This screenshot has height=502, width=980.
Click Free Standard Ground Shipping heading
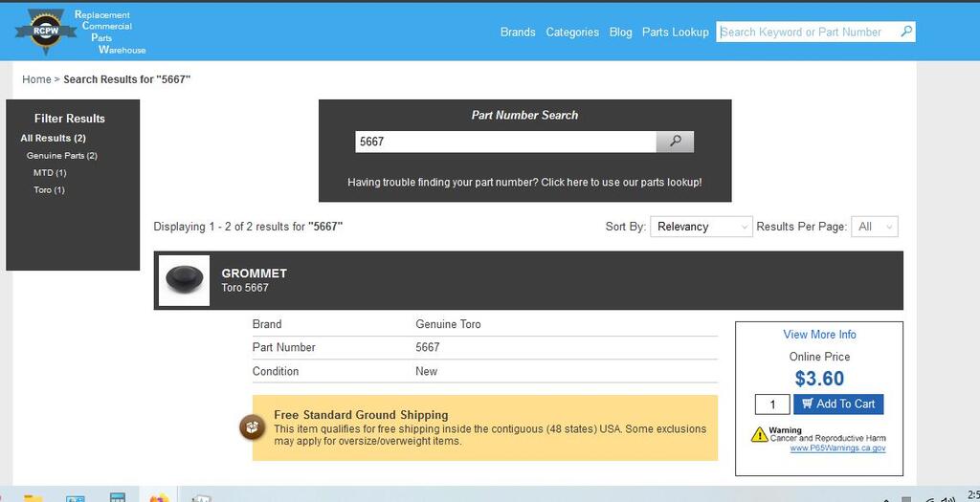tap(361, 415)
